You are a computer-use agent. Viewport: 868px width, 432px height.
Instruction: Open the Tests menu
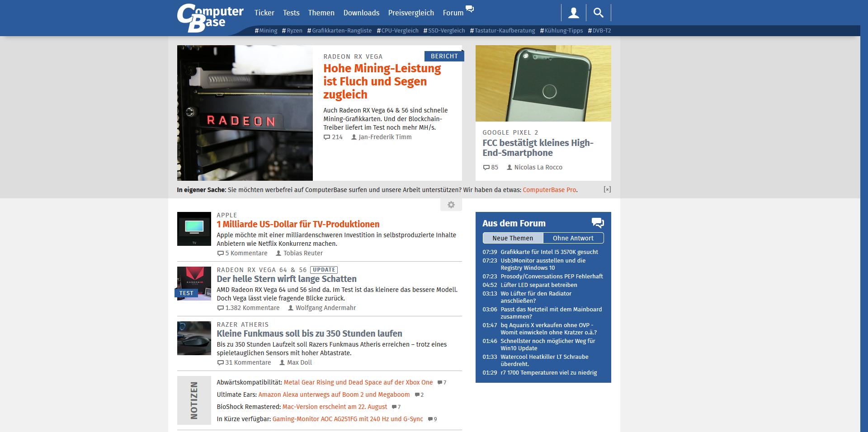[291, 13]
